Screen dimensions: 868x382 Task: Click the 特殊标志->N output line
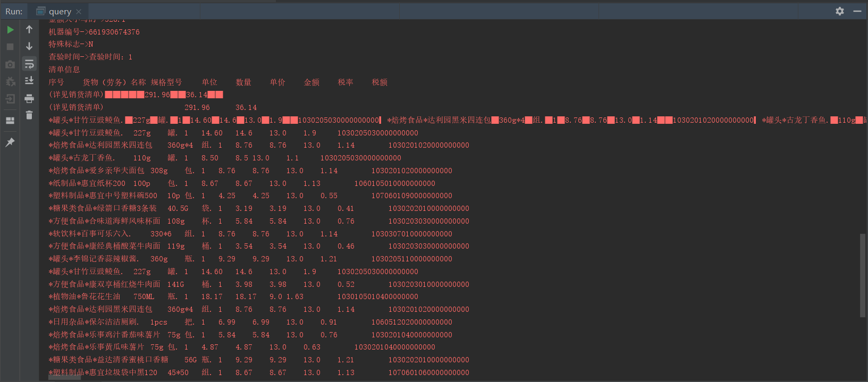71,44
